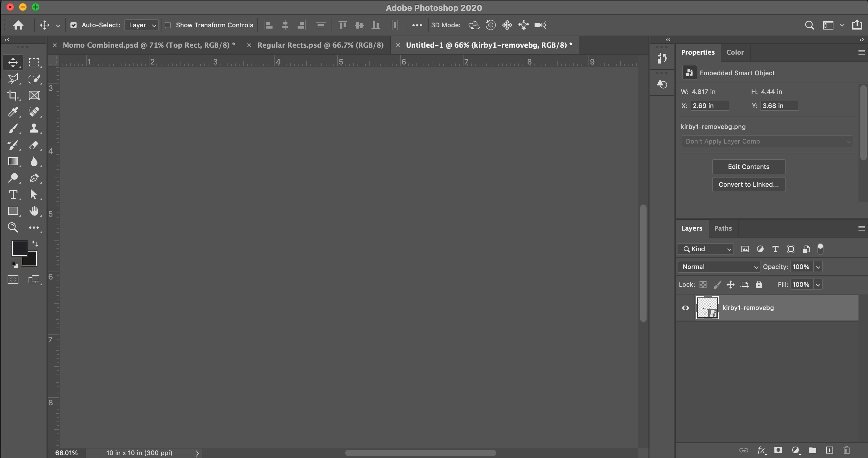Screen dimensions: 868x458
Task: Select the Hand tool
Action: point(34,211)
